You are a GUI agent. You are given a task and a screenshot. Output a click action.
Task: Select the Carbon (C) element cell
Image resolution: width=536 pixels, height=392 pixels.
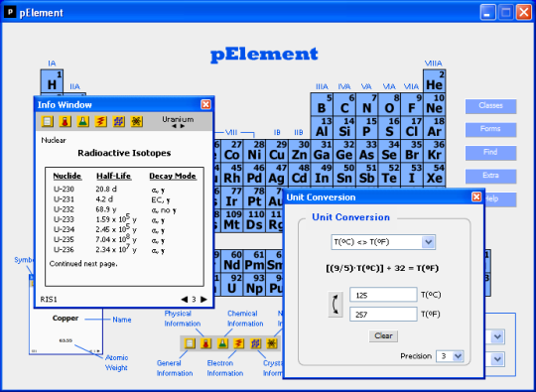(x=344, y=104)
